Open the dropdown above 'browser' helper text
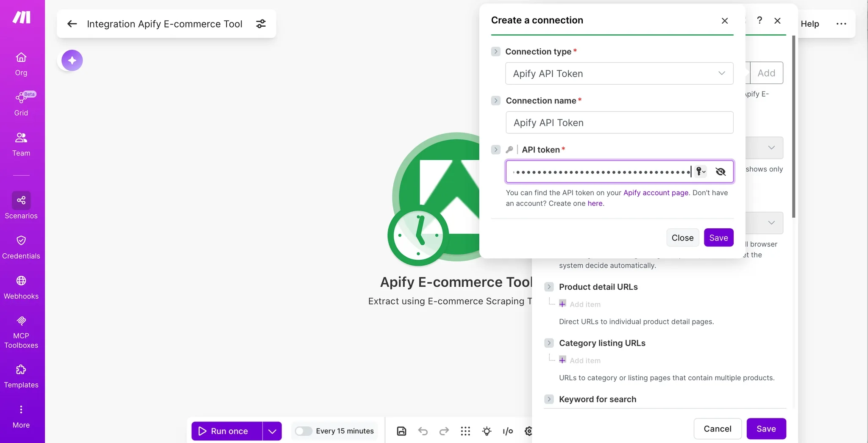The height and width of the screenshot is (443, 868). coord(765,223)
